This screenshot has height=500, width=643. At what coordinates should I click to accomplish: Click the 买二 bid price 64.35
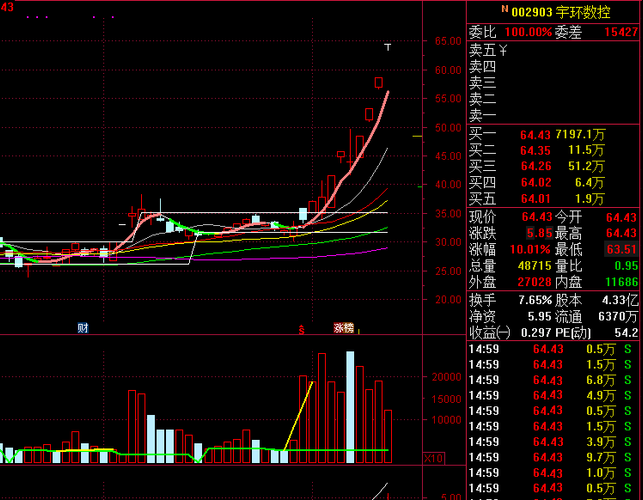[535, 151]
